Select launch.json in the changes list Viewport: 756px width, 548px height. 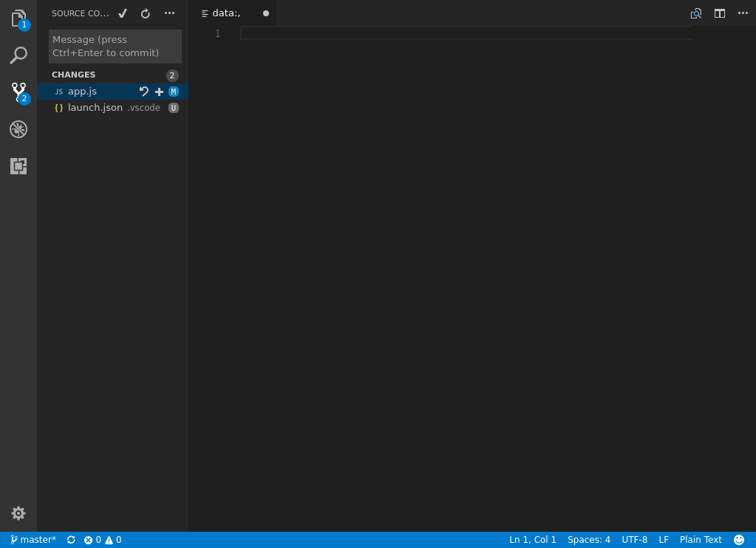[95, 107]
